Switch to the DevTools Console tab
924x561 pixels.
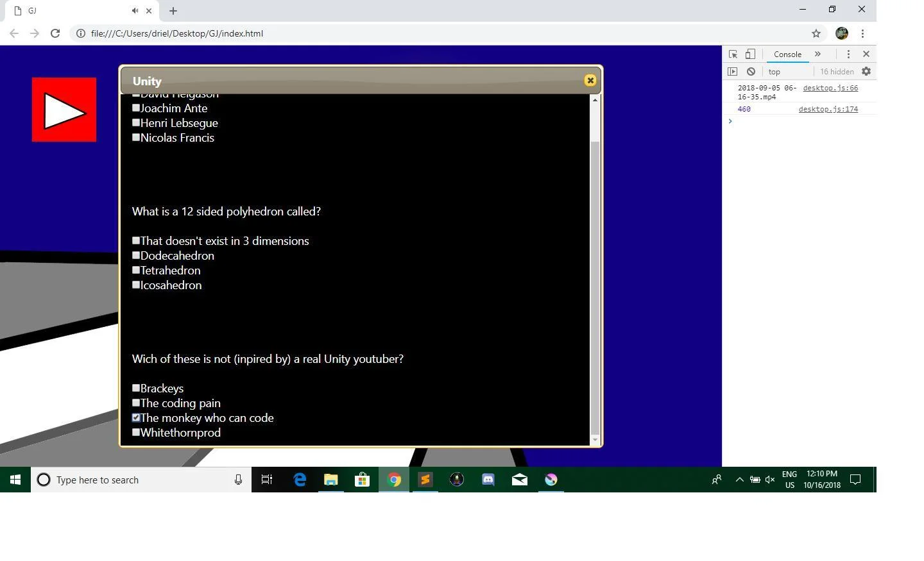[787, 54]
